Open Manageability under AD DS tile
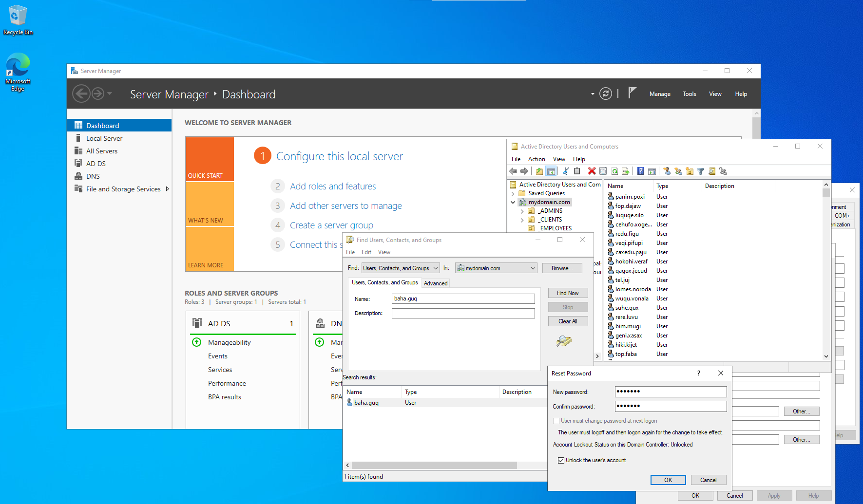Screen dimensions: 863x504 pos(229,342)
